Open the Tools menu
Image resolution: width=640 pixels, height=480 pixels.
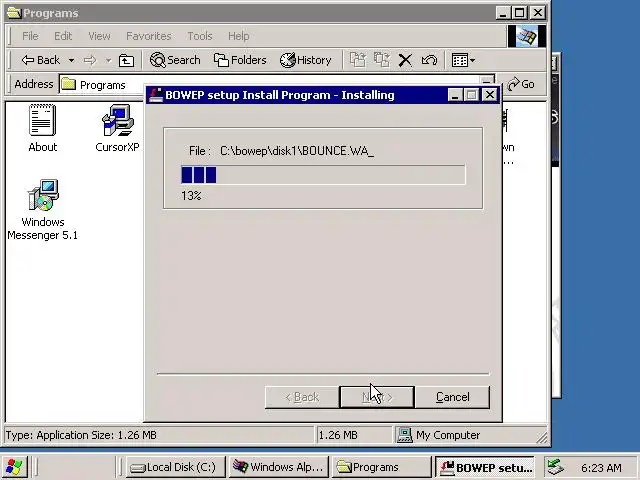(x=200, y=36)
